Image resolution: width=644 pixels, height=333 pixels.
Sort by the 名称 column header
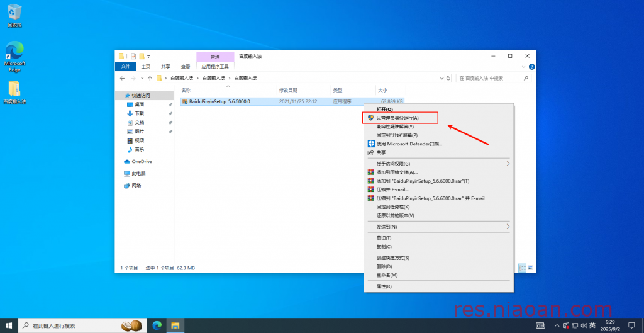coord(186,90)
